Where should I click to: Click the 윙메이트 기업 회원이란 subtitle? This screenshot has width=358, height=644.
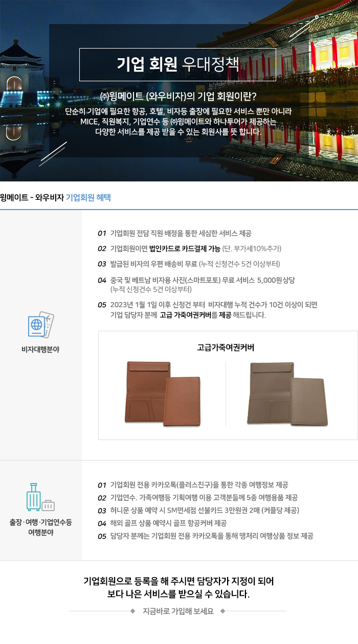coord(178,97)
